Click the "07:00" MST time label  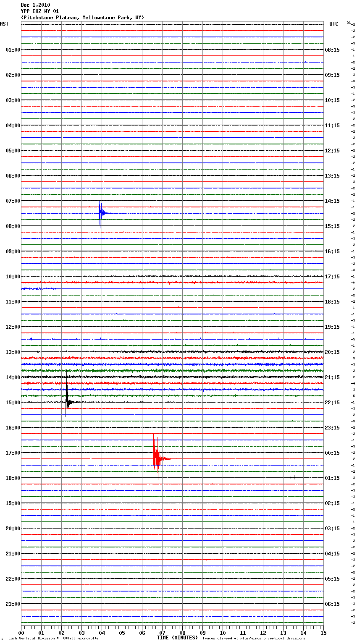click(13, 201)
